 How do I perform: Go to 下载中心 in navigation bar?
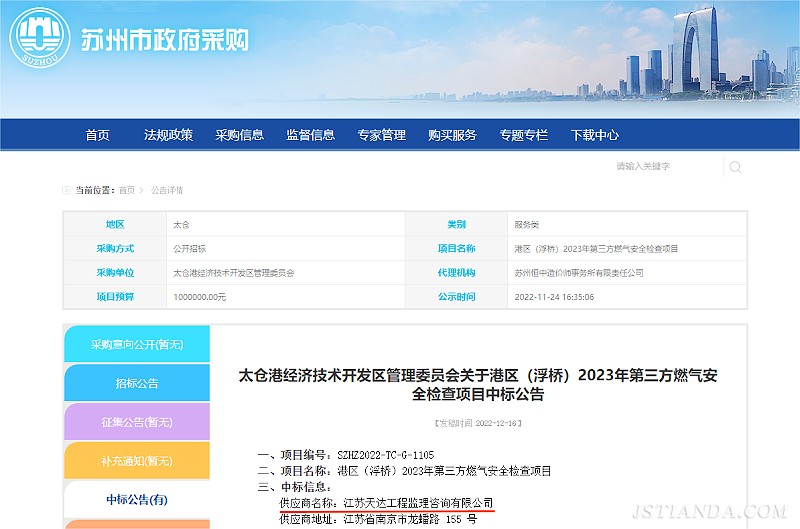pyautogui.click(x=595, y=135)
